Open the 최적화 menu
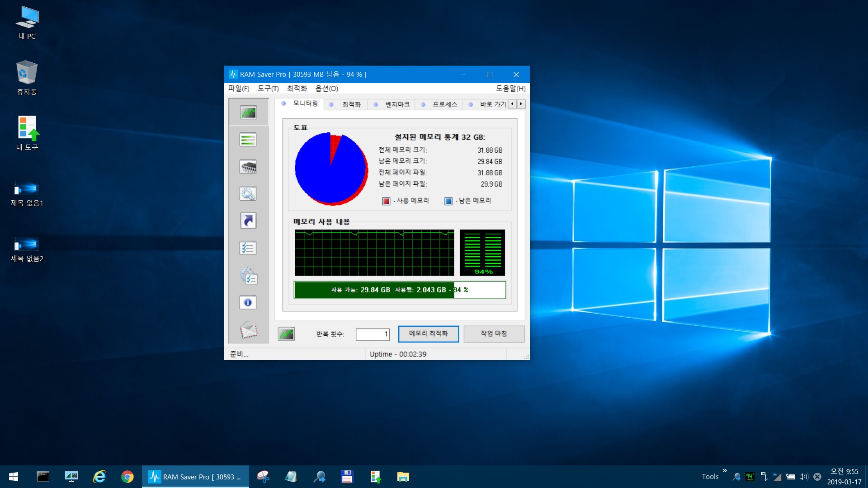The width and height of the screenshot is (868, 488). (297, 89)
